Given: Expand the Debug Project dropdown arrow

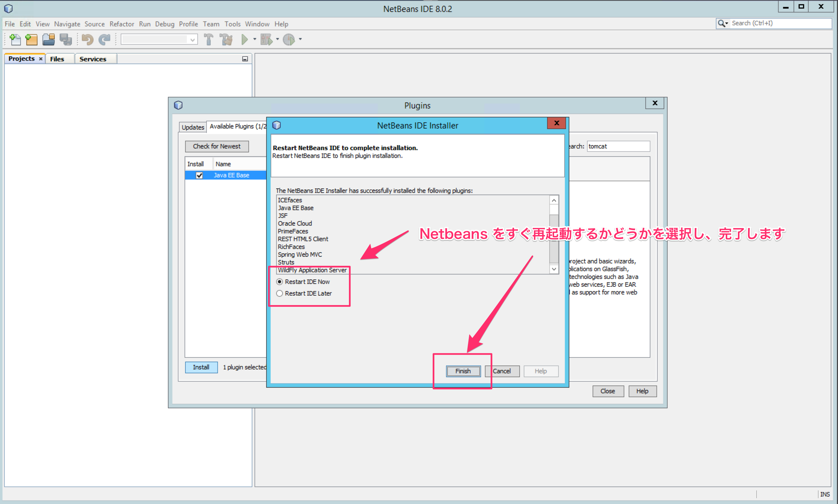Looking at the screenshot, I should pyautogui.click(x=278, y=39).
